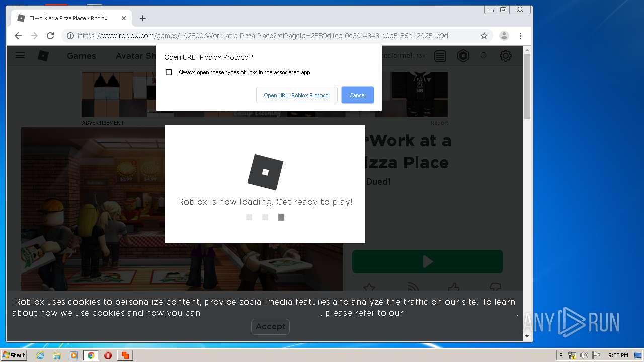Open Windows Explorer folder in taskbar
This screenshot has width=644, height=362.
tap(57, 355)
